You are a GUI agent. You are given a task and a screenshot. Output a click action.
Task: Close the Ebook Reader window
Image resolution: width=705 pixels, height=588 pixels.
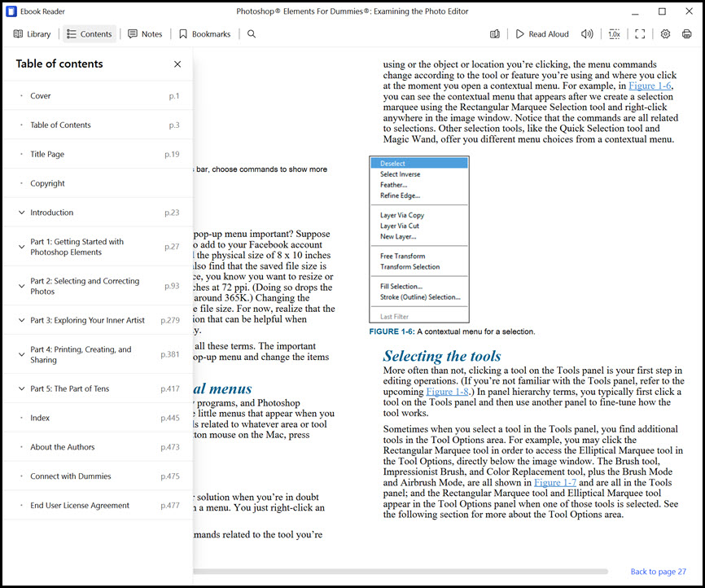pos(689,11)
